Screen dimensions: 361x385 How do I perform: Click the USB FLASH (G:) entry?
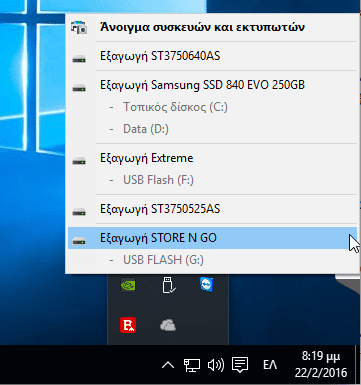163,260
